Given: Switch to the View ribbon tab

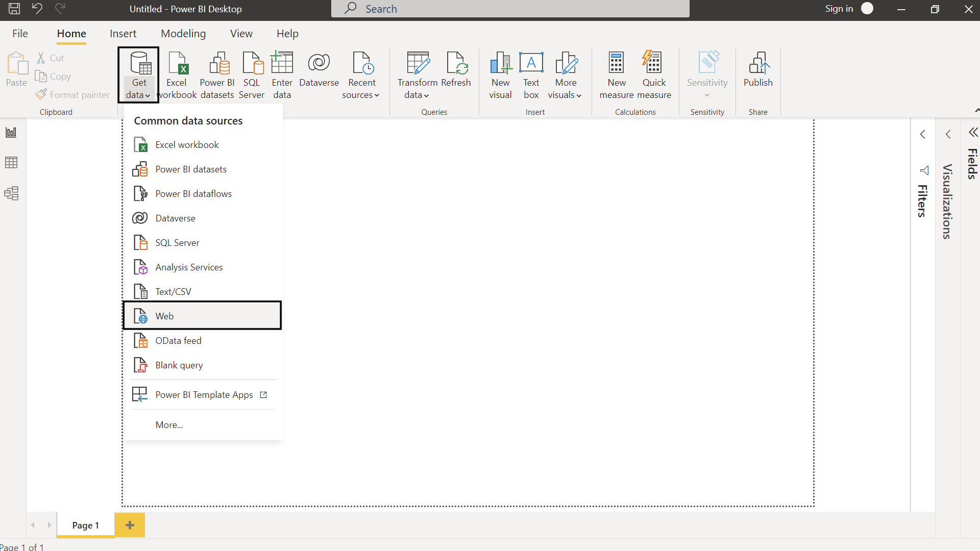Looking at the screenshot, I should [x=241, y=34].
